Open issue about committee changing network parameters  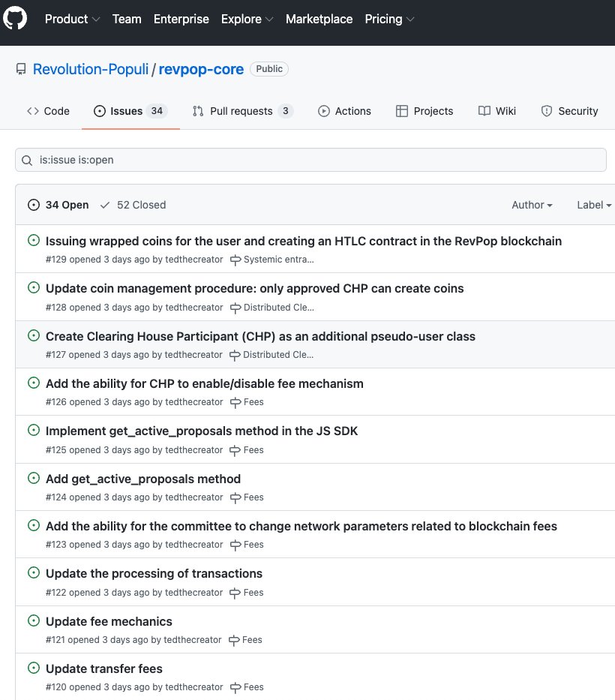tap(301, 527)
